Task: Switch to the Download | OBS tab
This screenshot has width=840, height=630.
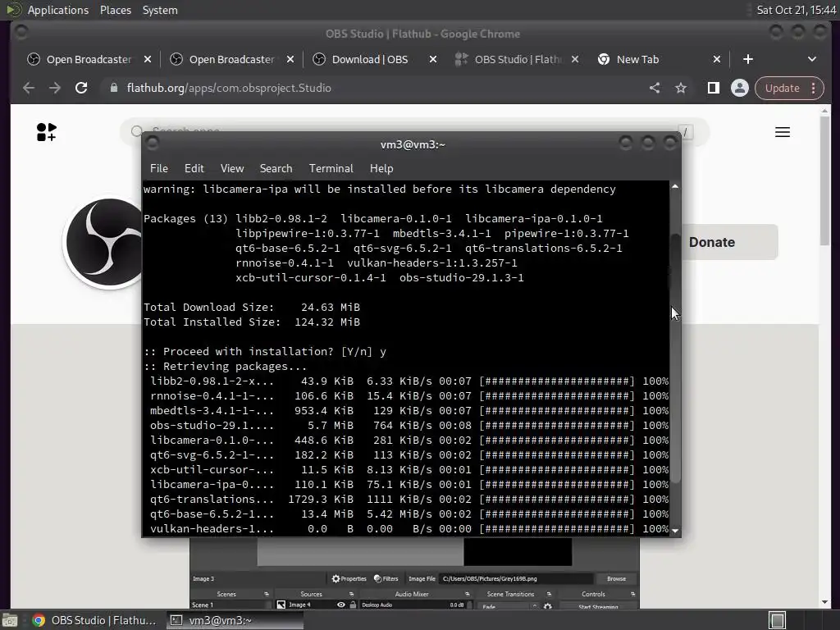Action: coord(370,59)
